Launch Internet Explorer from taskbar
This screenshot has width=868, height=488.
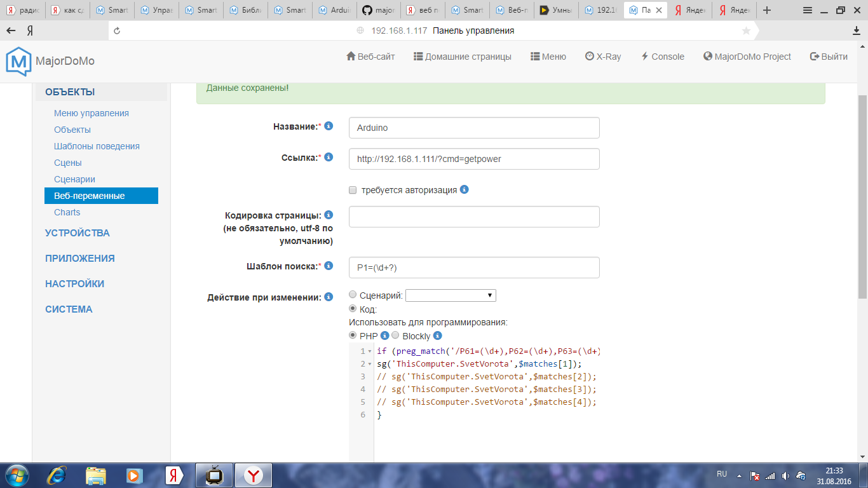click(58, 475)
